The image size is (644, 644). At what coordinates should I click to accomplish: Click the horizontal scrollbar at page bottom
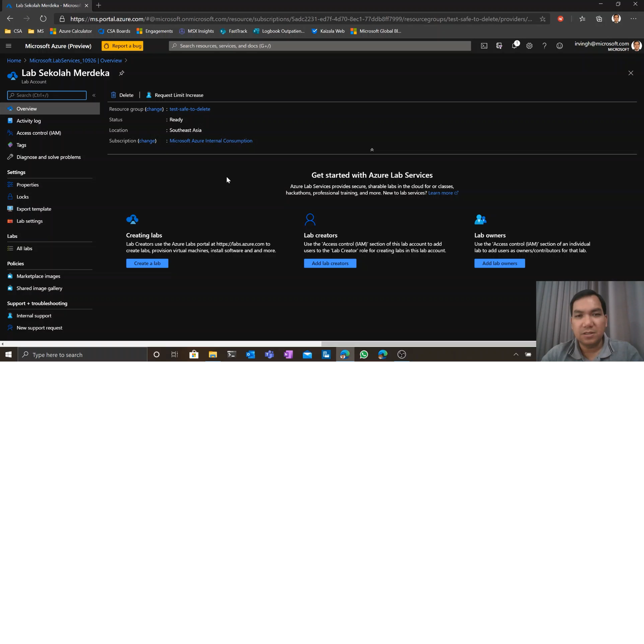[x=429, y=344]
